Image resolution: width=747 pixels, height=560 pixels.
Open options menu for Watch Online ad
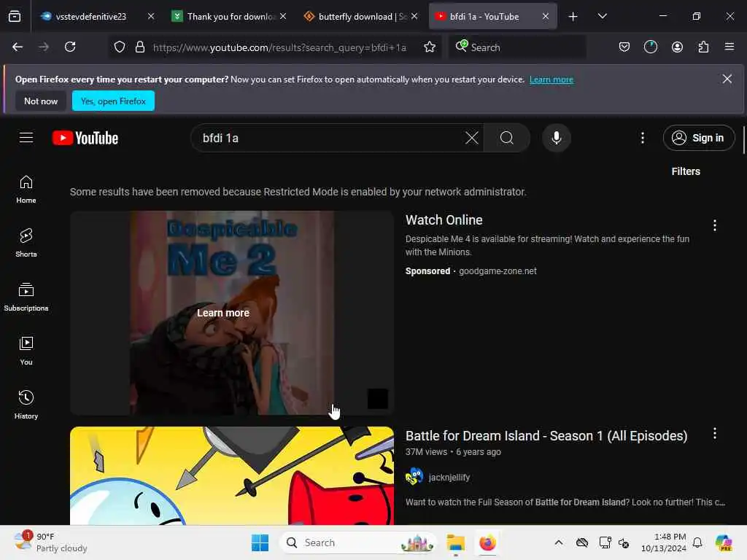tap(715, 225)
